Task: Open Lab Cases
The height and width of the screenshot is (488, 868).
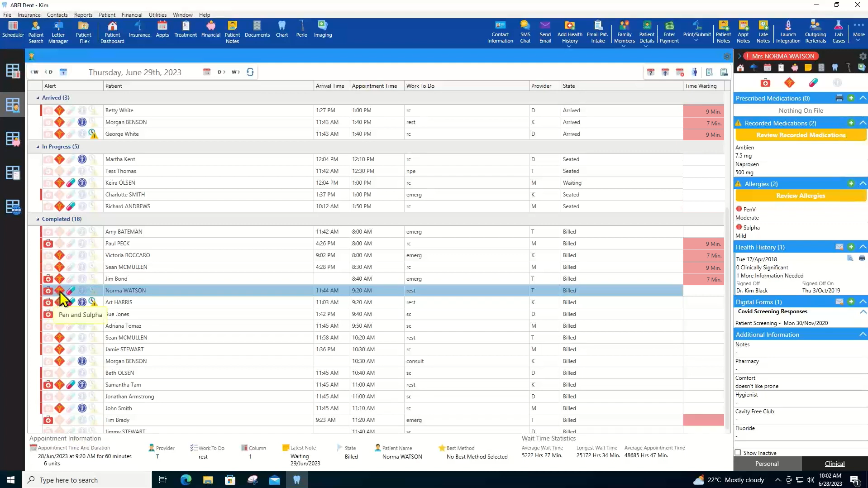Action: 838,32
